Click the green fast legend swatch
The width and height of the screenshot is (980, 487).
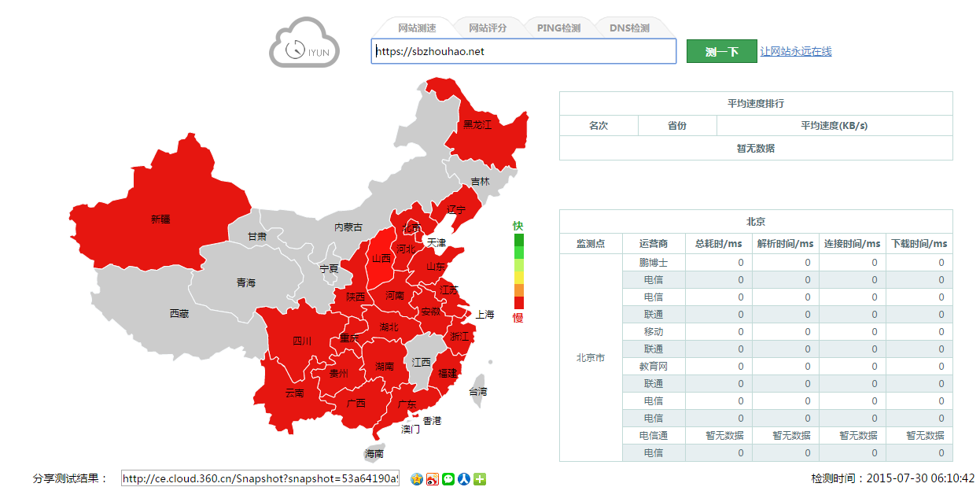point(518,239)
